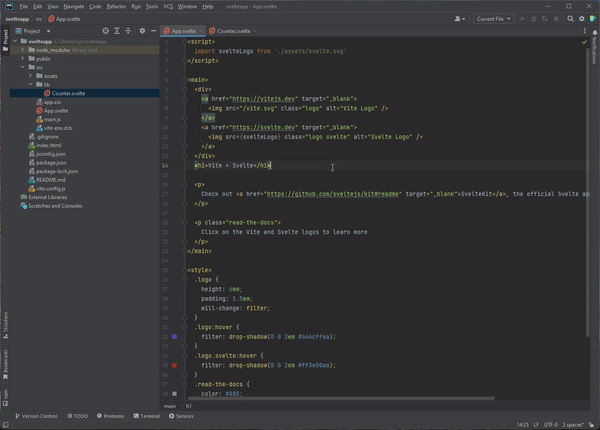Hide the Project tool window
The image size is (600, 430).
(153, 31)
